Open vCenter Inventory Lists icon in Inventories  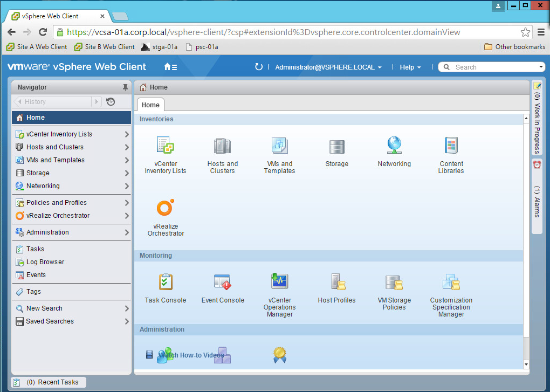165,145
